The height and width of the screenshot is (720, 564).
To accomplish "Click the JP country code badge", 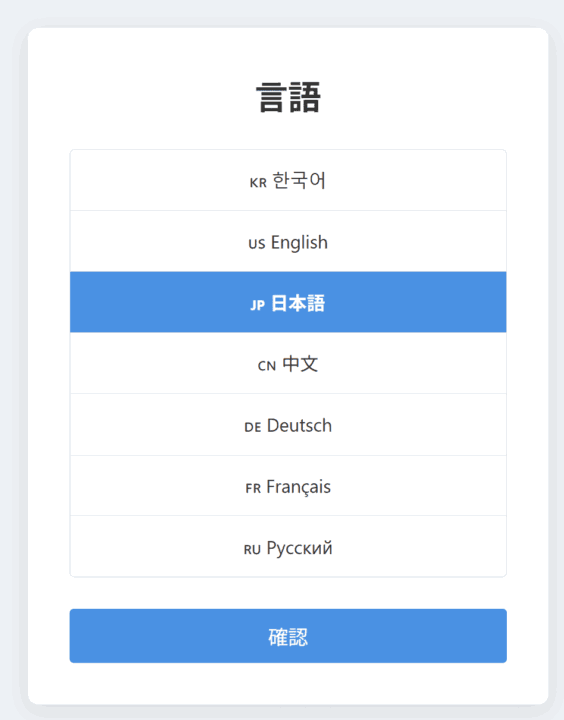I will 258,305.
